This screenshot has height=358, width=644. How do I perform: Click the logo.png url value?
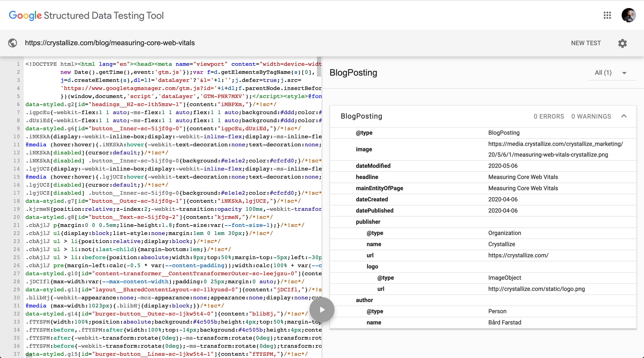click(x=536, y=289)
